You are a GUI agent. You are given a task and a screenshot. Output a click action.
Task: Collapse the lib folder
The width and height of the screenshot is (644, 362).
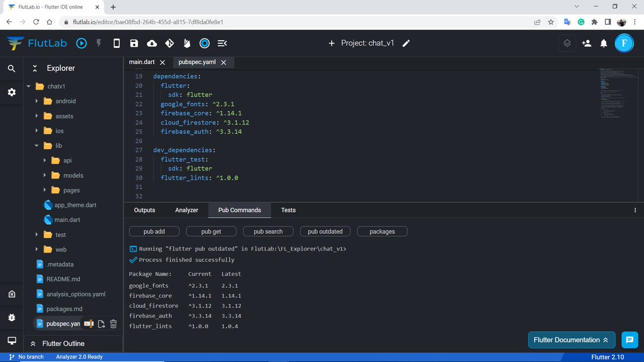[x=36, y=146]
